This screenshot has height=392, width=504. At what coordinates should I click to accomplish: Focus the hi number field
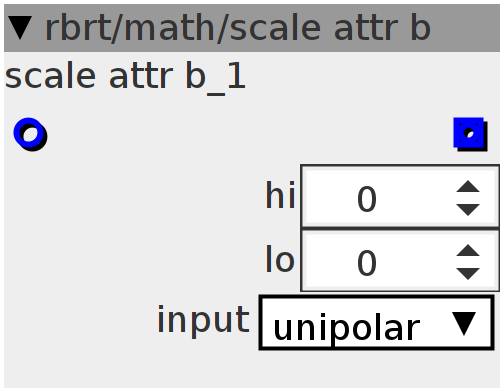click(x=400, y=196)
